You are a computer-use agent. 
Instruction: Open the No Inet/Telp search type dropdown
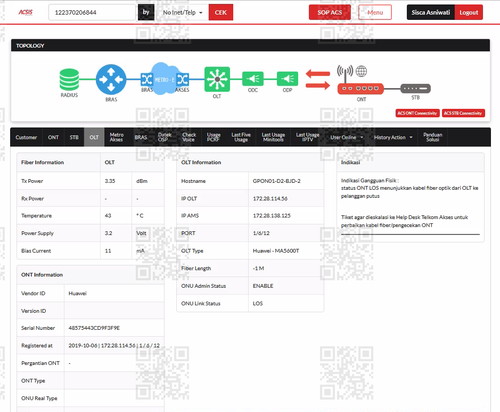(x=182, y=12)
